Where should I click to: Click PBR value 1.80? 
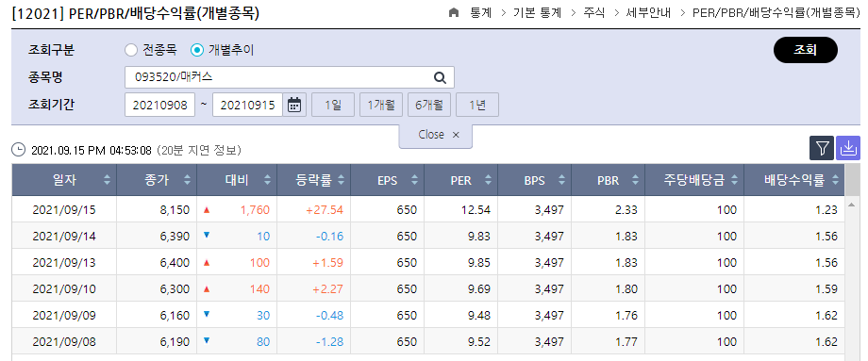click(626, 289)
